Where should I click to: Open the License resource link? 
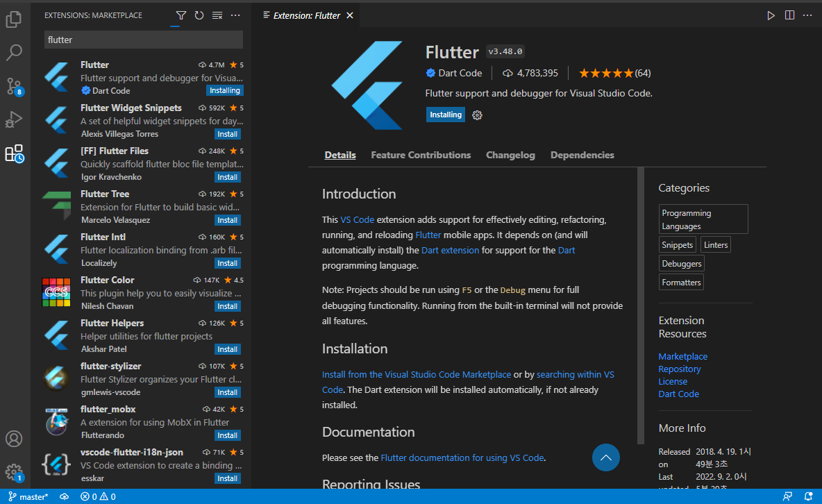pyautogui.click(x=673, y=382)
